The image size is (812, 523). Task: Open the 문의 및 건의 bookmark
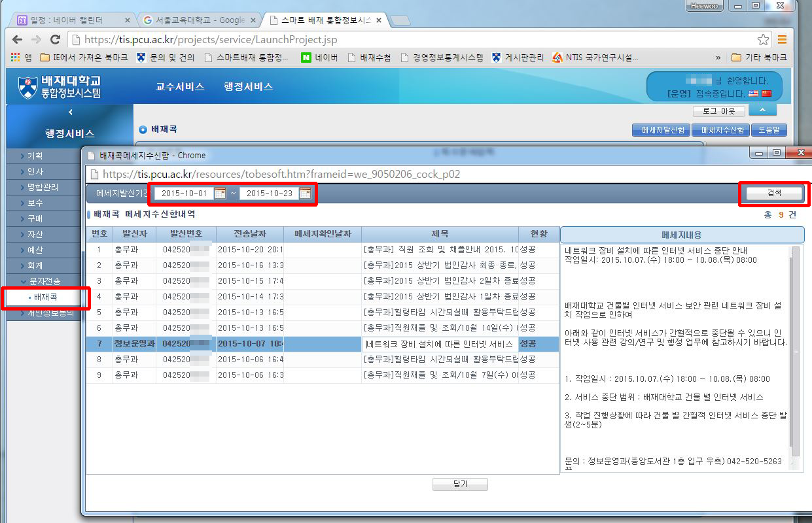166,58
